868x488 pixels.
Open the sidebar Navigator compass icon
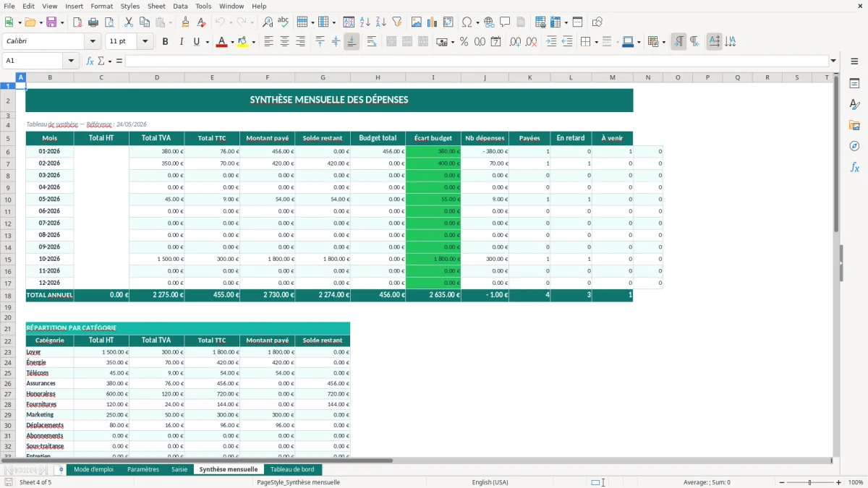point(854,146)
